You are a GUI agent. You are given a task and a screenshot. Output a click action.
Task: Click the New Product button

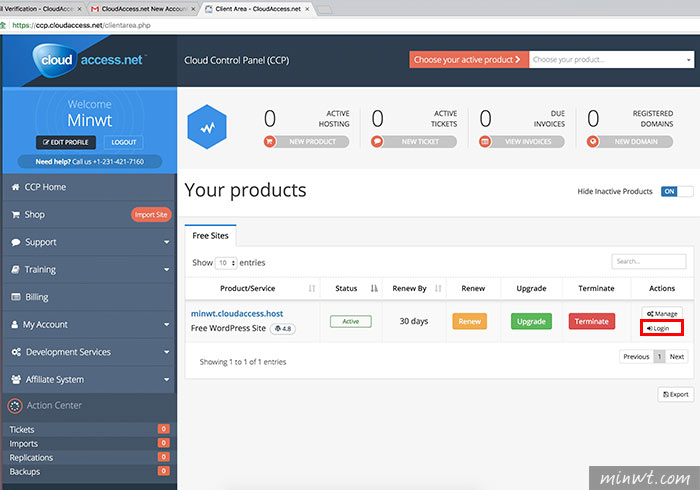click(x=312, y=141)
